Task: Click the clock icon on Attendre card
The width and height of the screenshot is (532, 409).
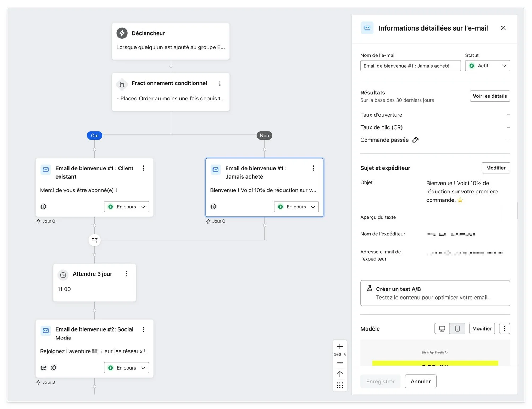Action: [x=63, y=275]
